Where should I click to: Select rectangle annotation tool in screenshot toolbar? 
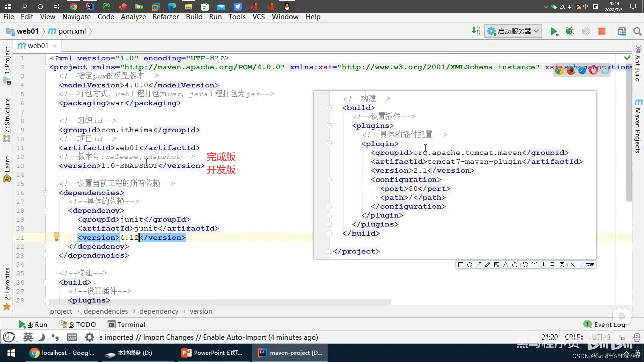[461, 265]
